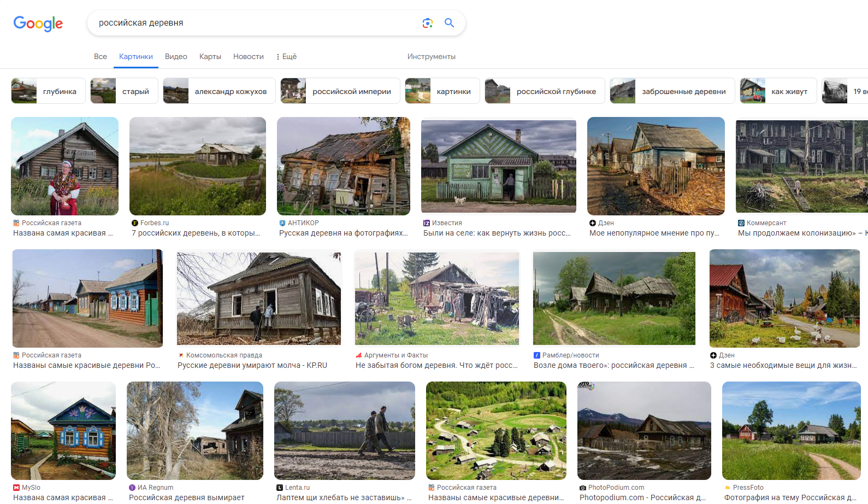Click the ИА Regnum source favicon
The width and height of the screenshot is (868, 504).
pyautogui.click(x=132, y=488)
